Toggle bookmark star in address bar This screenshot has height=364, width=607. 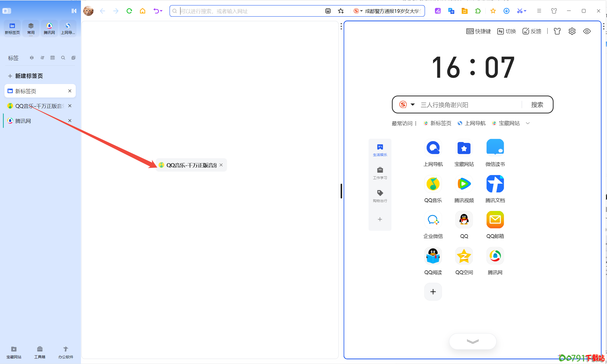341,11
